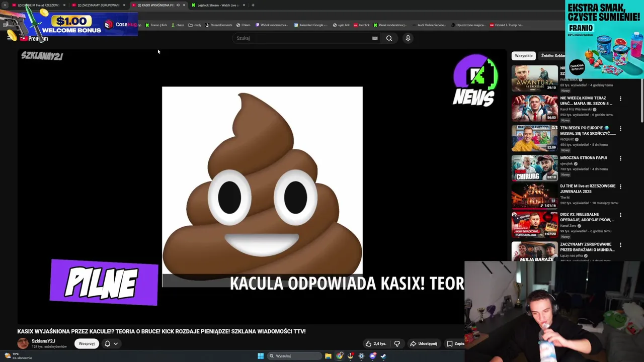
Task: Click the Udostępnij share button
Action: 424,344
